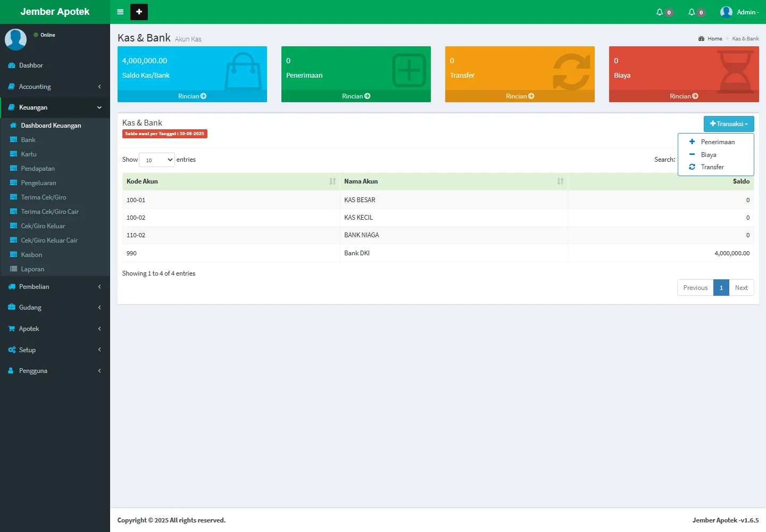
Task: Go to the Next table page
Action: click(741, 288)
